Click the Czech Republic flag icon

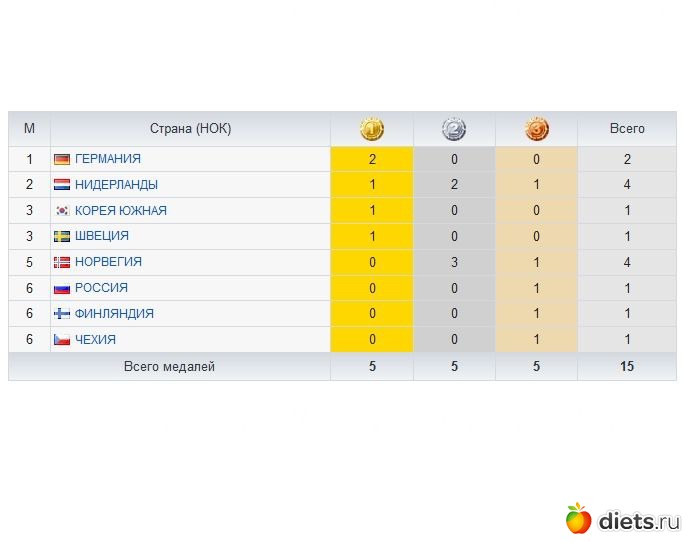pyautogui.click(x=62, y=340)
